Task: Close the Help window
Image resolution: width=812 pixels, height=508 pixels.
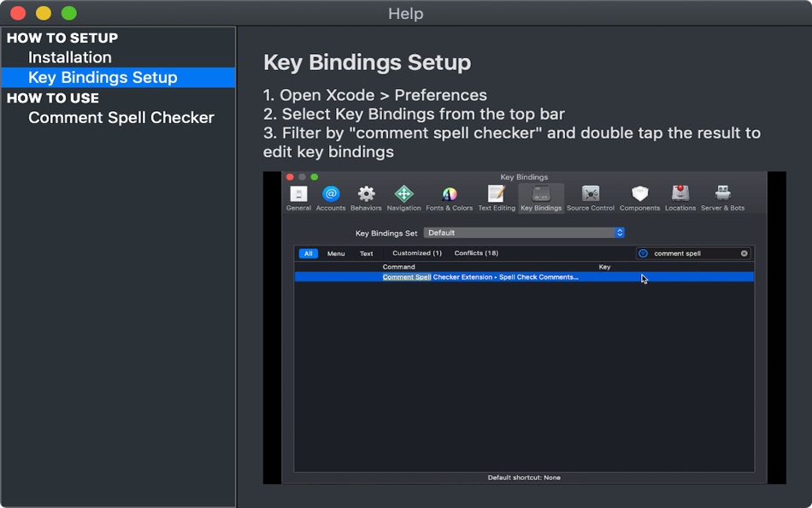Action: click(18, 13)
